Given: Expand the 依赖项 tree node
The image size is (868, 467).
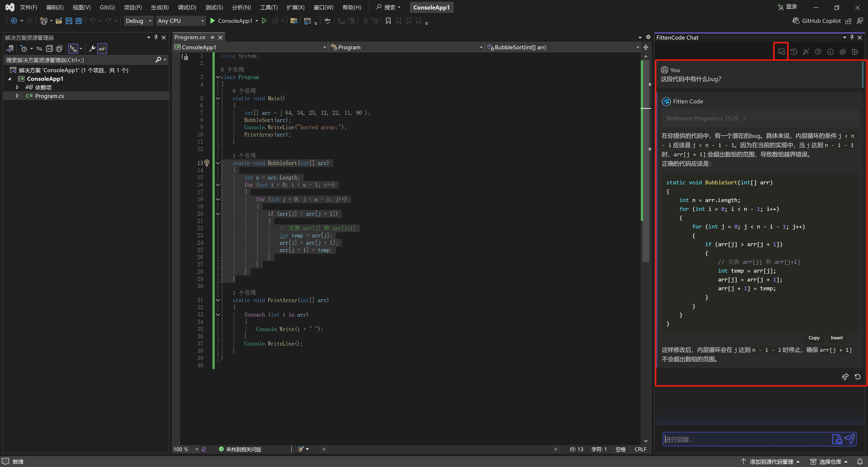Looking at the screenshot, I should [17, 87].
